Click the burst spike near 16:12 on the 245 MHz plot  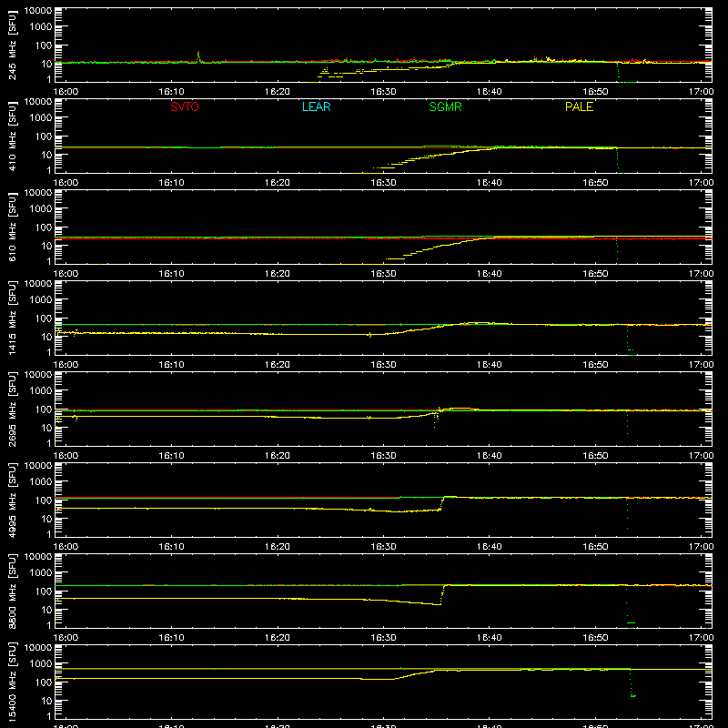coord(198,56)
